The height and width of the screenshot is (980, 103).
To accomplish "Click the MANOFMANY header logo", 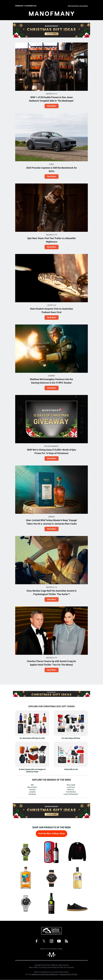I will pyautogui.click(x=51, y=13).
